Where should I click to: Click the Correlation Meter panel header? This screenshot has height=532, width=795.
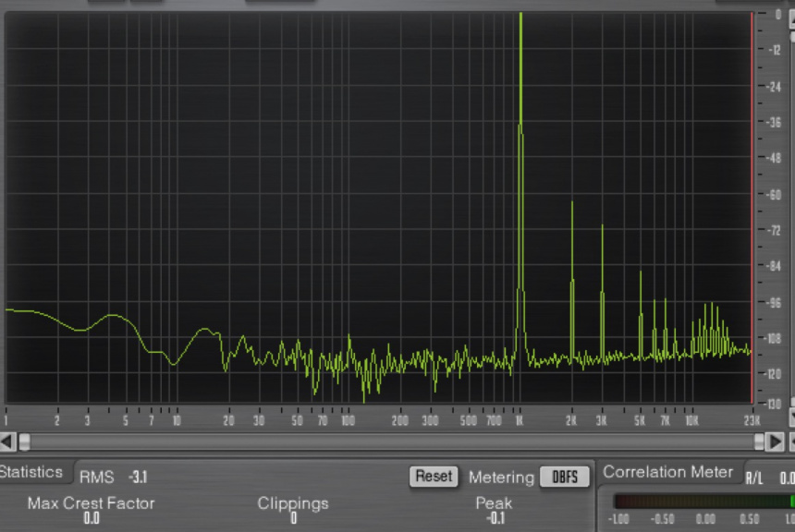[667, 471]
